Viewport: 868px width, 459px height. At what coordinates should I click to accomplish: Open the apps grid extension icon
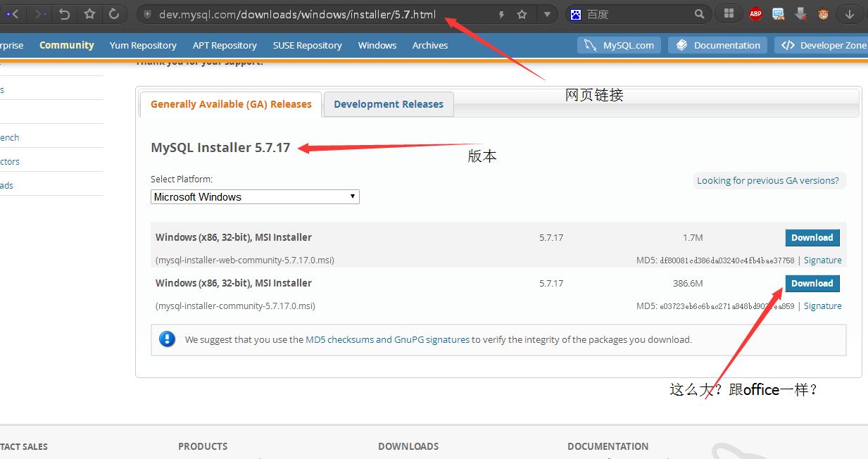729,14
